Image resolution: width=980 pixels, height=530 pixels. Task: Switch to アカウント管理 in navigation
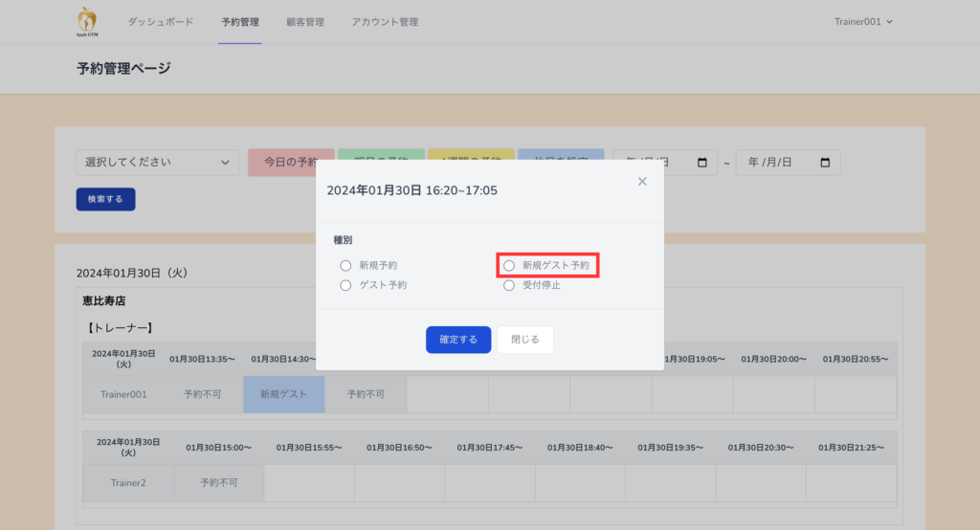[x=384, y=22]
